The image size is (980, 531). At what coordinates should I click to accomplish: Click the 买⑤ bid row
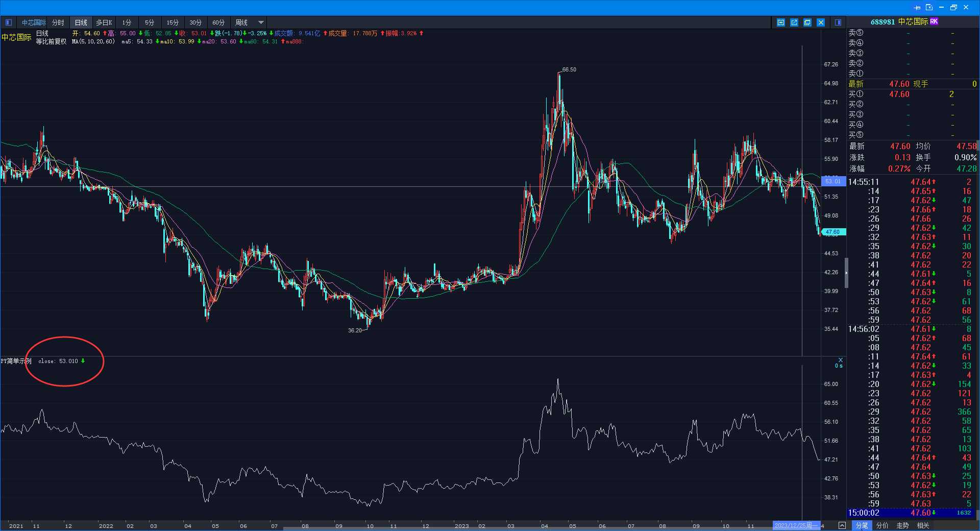[913, 135]
